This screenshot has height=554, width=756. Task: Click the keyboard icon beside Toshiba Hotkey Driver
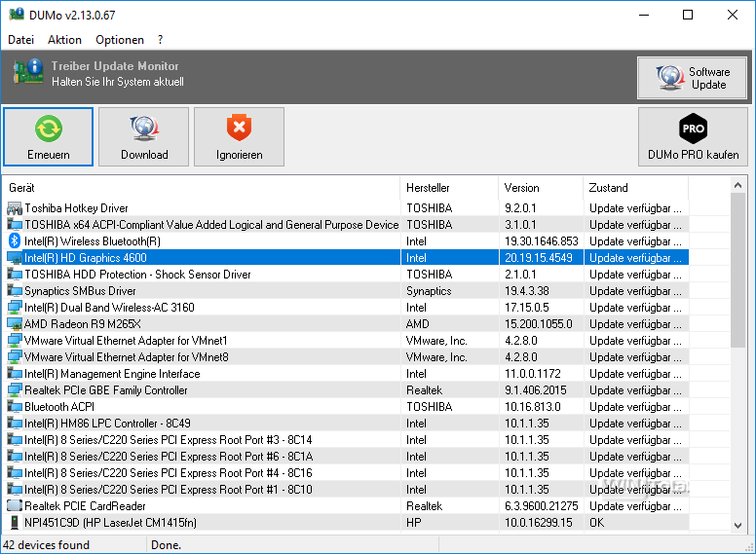pyautogui.click(x=15, y=207)
